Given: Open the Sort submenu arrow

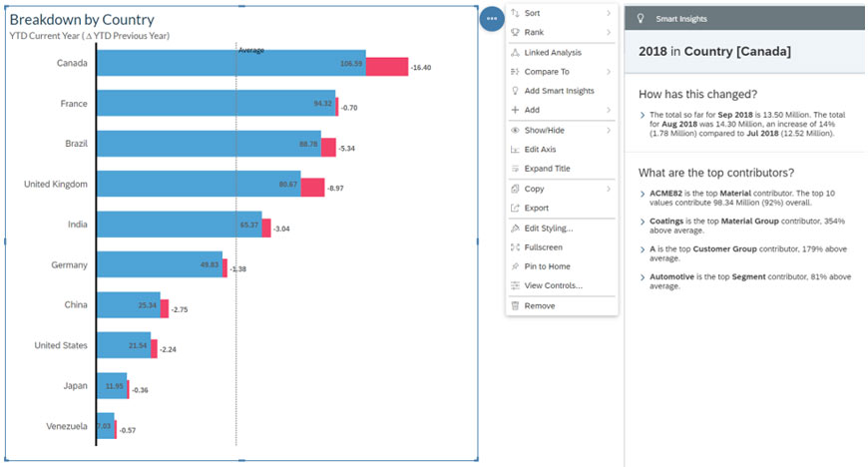Looking at the screenshot, I should [609, 13].
